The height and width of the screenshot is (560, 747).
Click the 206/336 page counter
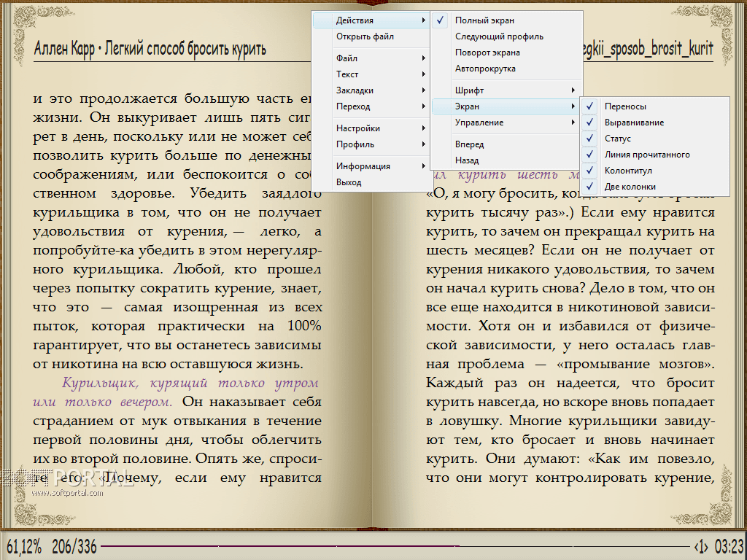[x=74, y=546]
